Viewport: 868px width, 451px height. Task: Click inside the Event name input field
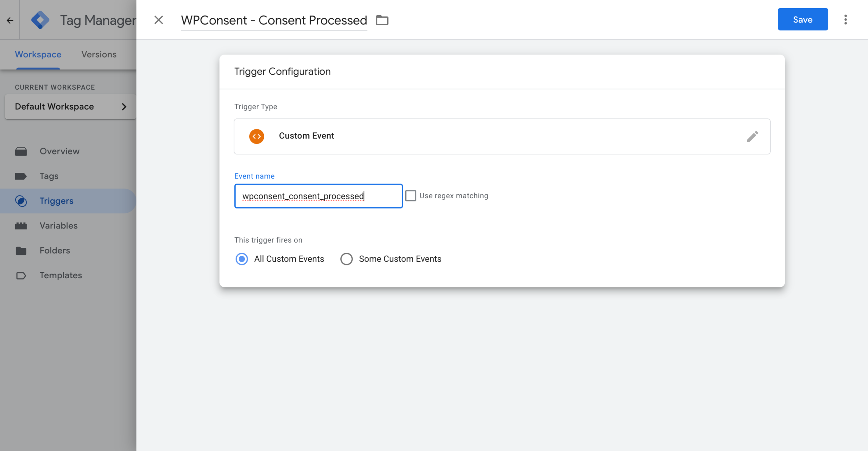pos(318,196)
